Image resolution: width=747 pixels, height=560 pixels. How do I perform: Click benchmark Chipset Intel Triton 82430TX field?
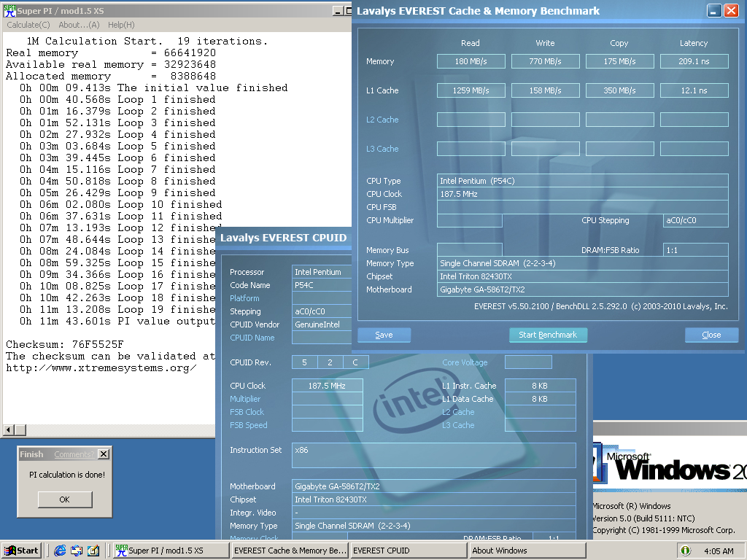coord(582,276)
